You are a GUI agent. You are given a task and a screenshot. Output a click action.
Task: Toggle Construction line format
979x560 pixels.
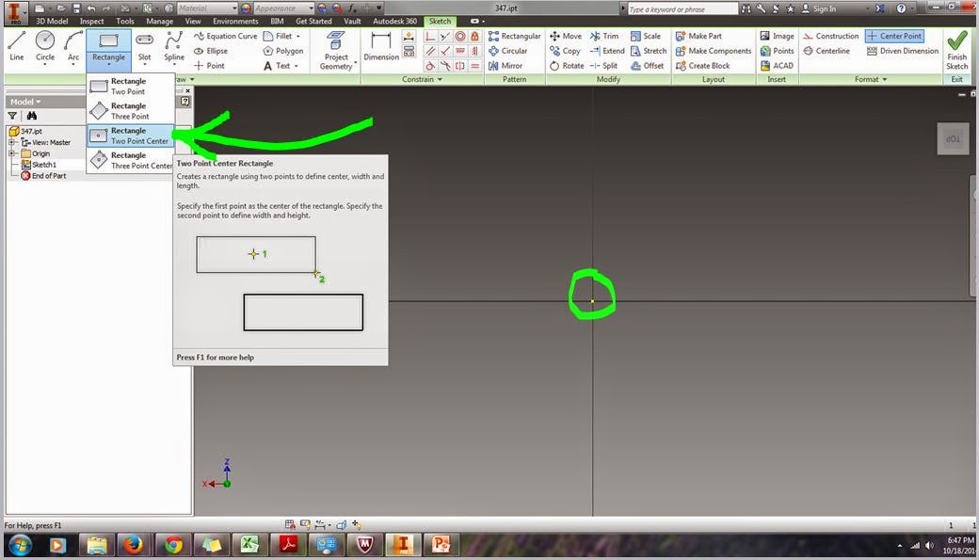(830, 36)
